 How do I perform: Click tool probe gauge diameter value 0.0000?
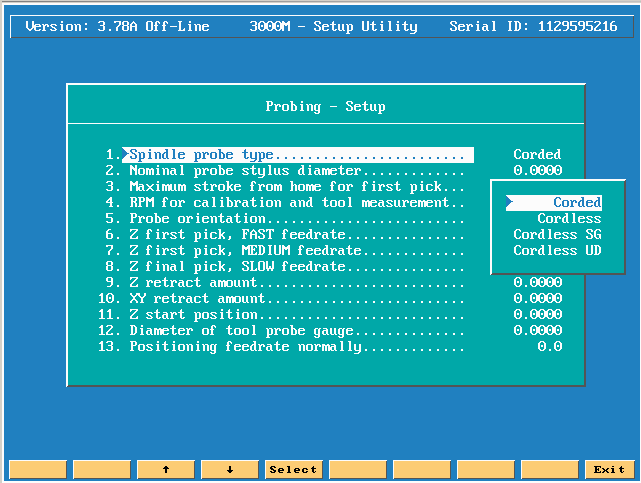coord(538,330)
